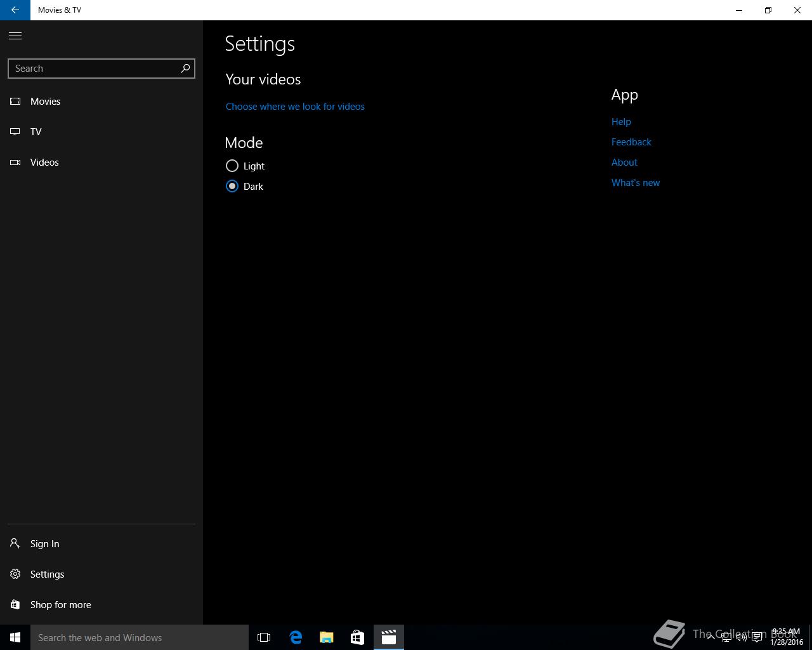The width and height of the screenshot is (812, 650).
Task: Select the Dark mode radio button
Action: pos(232,186)
